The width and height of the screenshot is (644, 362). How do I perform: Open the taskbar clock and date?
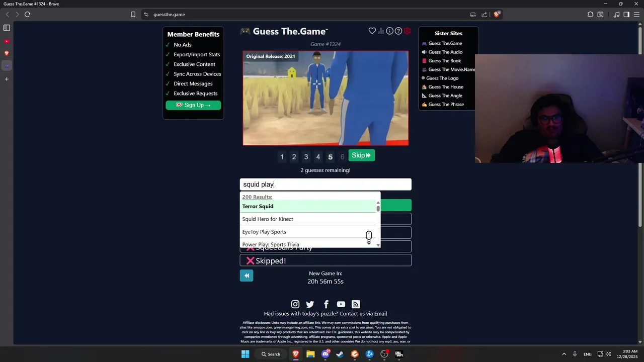629,354
